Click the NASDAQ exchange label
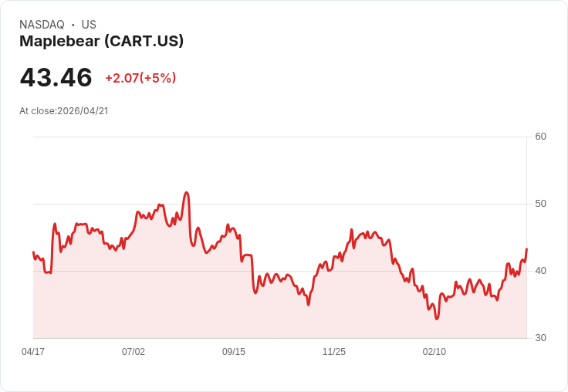Screen dimensions: 568x392 point(42,25)
